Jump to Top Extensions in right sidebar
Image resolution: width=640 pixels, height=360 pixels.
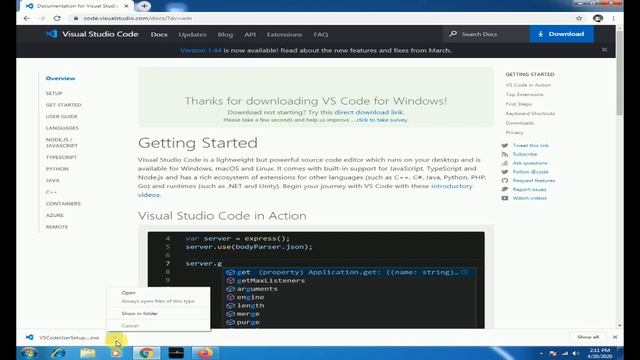[x=524, y=94]
